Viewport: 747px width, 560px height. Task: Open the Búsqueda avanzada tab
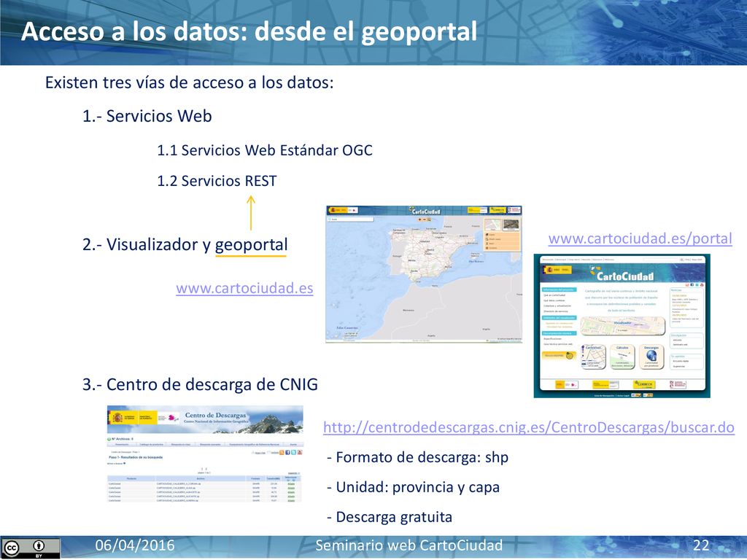(x=210, y=444)
